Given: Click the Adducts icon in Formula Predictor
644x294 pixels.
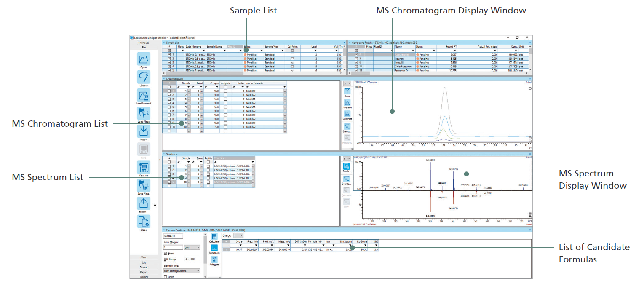Looking at the screenshot, I should click(214, 261).
